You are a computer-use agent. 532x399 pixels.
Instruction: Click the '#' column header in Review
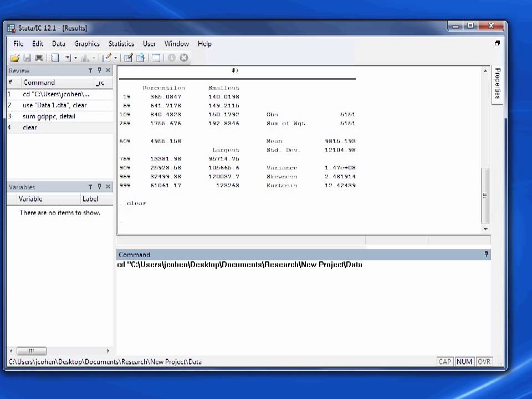(x=13, y=83)
